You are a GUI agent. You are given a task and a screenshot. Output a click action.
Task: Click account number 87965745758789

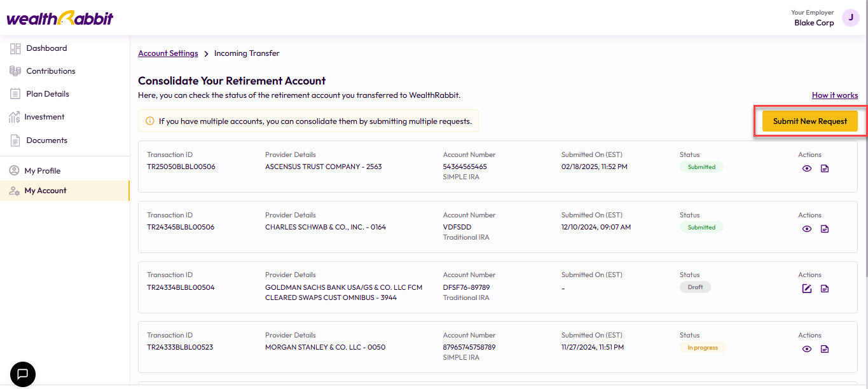tap(469, 348)
